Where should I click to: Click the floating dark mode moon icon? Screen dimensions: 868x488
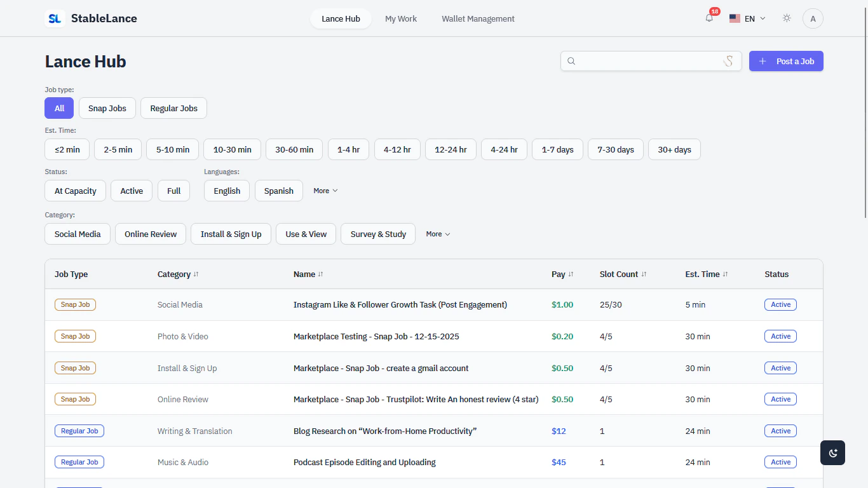pos(832,452)
